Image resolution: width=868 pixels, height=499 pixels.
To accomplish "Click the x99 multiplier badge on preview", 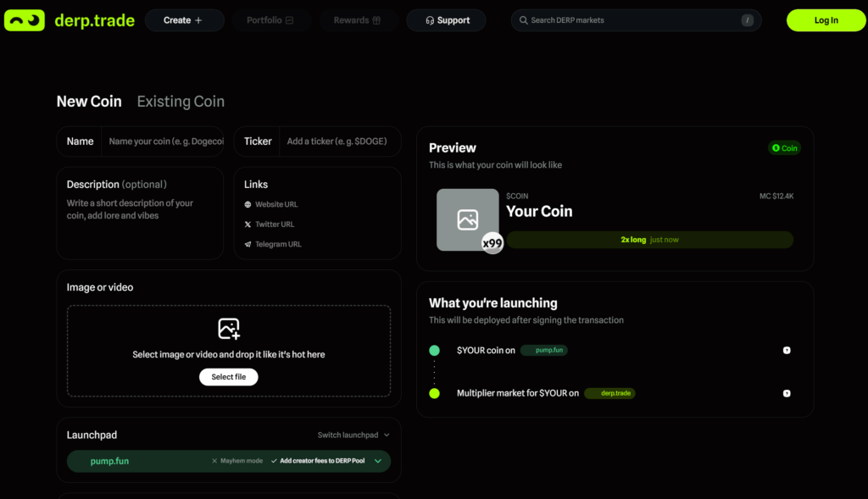I will 492,243.
